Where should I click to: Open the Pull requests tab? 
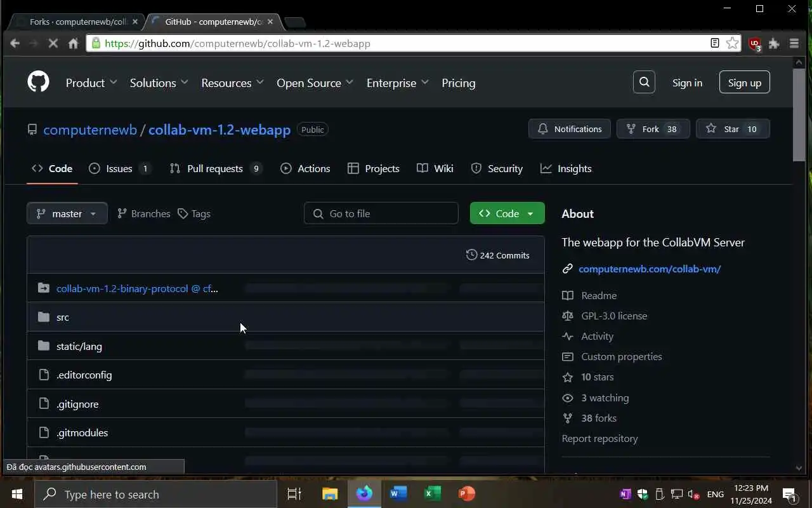pyautogui.click(x=216, y=168)
